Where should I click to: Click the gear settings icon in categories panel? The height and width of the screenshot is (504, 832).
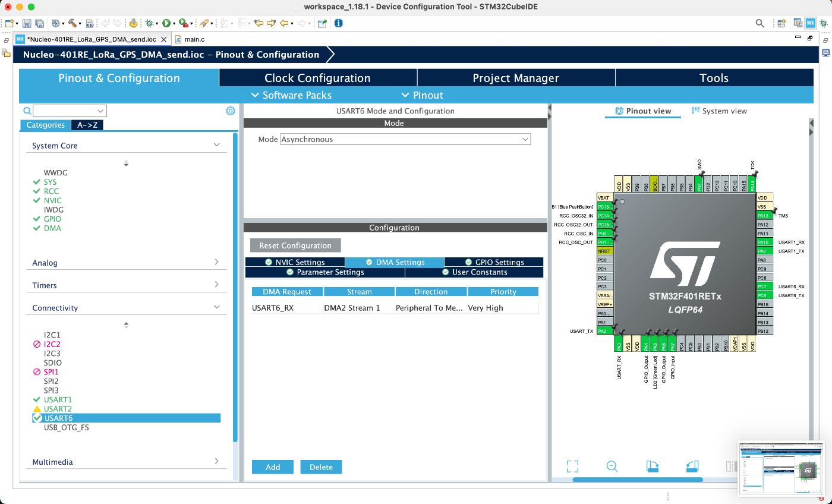[231, 111]
